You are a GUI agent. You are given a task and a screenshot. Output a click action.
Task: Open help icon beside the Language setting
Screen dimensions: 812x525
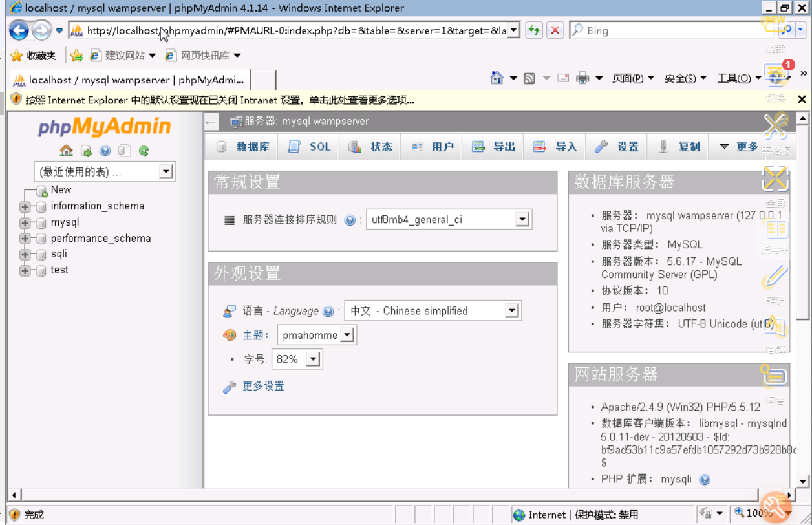pyautogui.click(x=328, y=311)
